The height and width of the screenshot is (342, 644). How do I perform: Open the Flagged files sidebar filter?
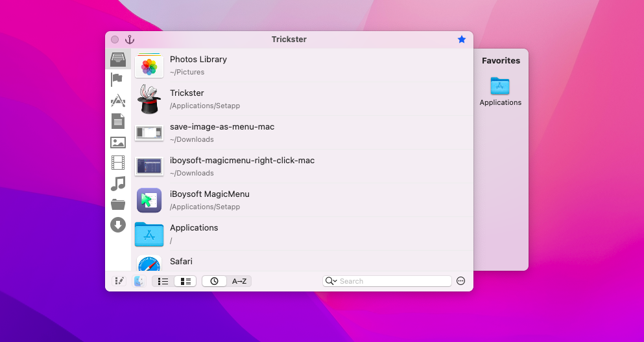pos(117,79)
